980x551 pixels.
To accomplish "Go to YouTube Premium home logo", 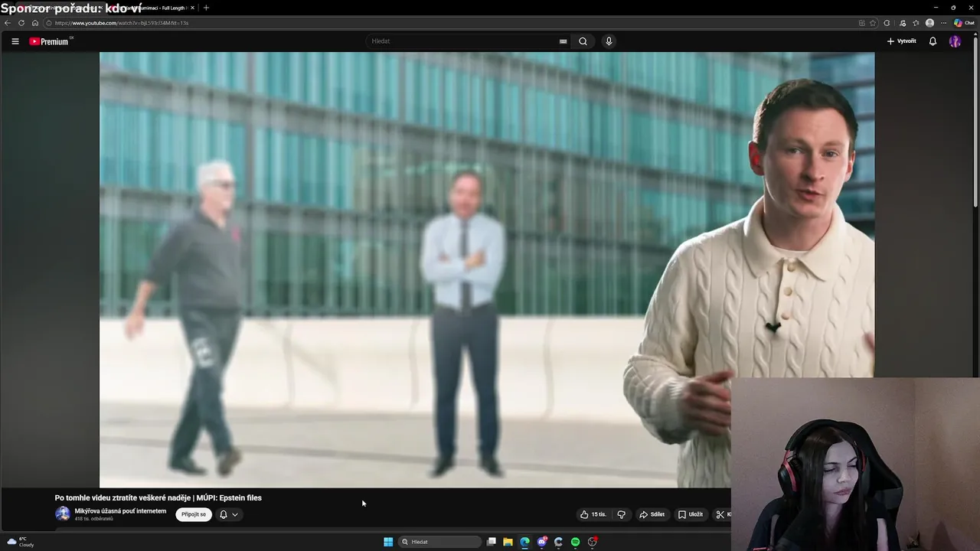I will tap(51, 41).
